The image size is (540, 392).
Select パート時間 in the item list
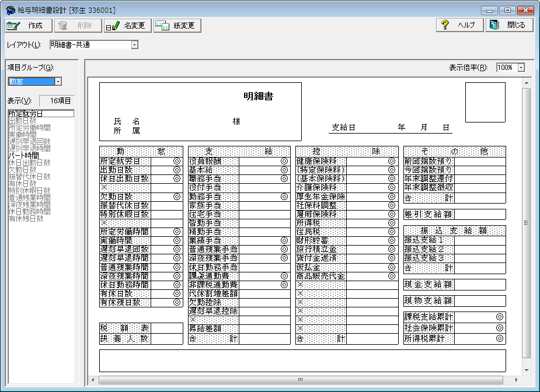tap(24, 156)
